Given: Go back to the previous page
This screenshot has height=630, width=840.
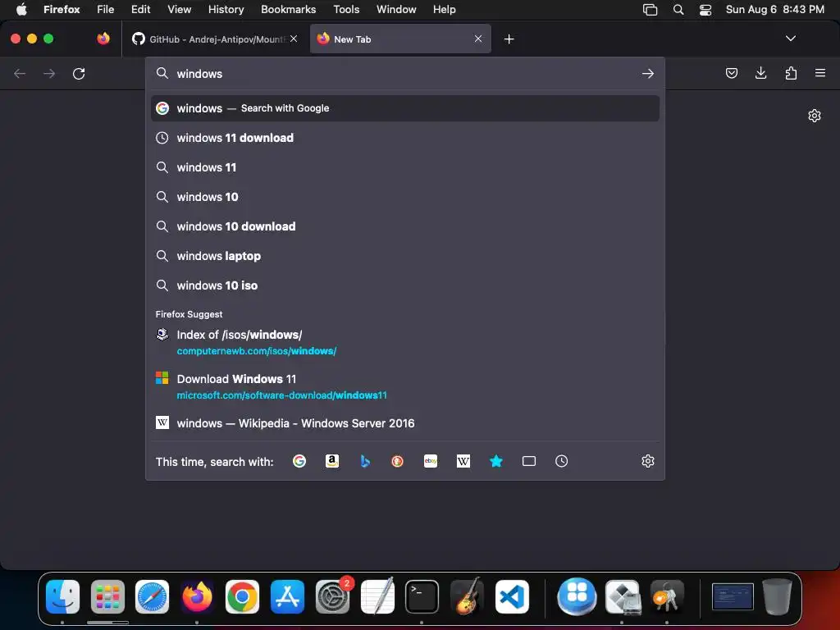Looking at the screenshot, I should (x=20, y=73).
